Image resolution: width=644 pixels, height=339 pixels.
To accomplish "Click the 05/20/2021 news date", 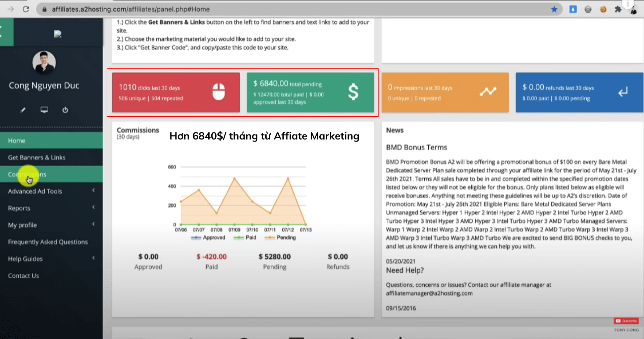I will click(x=401, y=261).
